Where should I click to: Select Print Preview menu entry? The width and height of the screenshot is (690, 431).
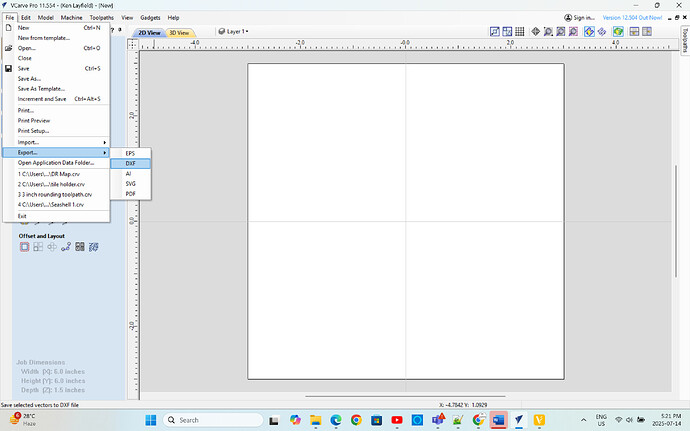coord(56,121)
